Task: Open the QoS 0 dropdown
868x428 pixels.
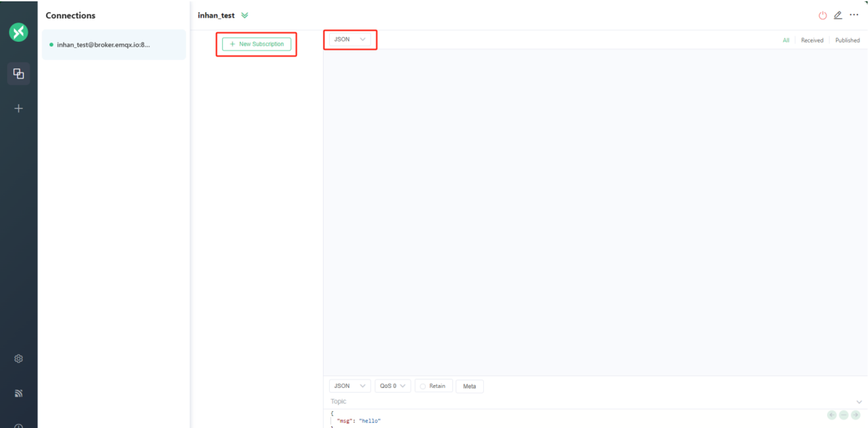Action: [x=392, y=386]
